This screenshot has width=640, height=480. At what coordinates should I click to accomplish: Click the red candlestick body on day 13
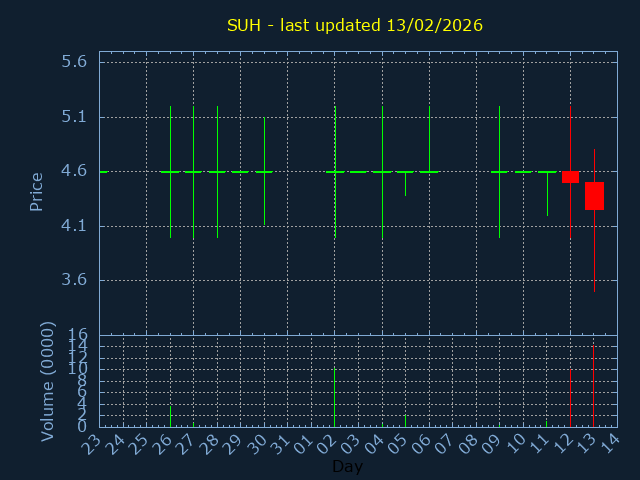(594, 196)
